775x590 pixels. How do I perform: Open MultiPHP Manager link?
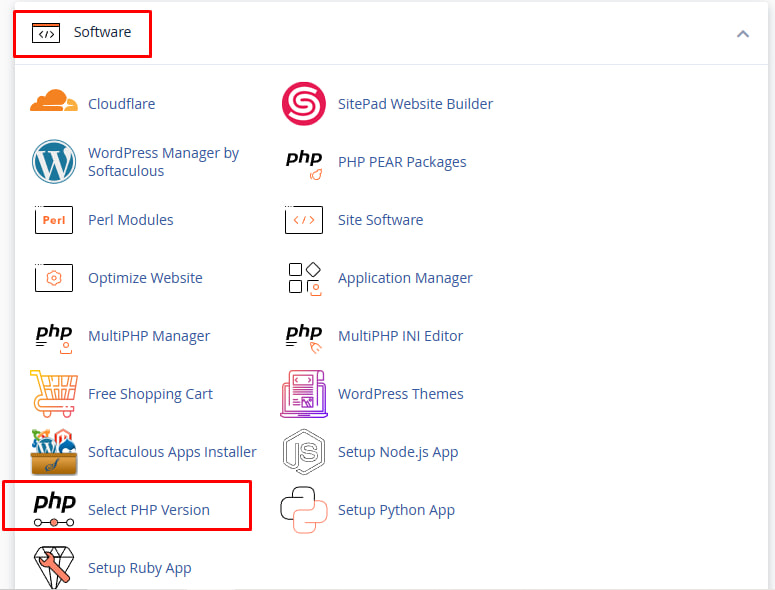(149, 336)
